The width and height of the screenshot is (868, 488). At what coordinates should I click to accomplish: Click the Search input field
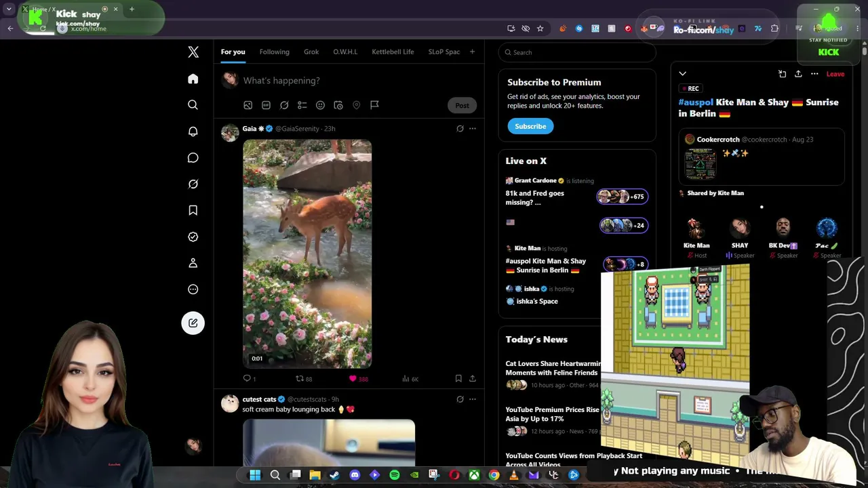(577, 52)
